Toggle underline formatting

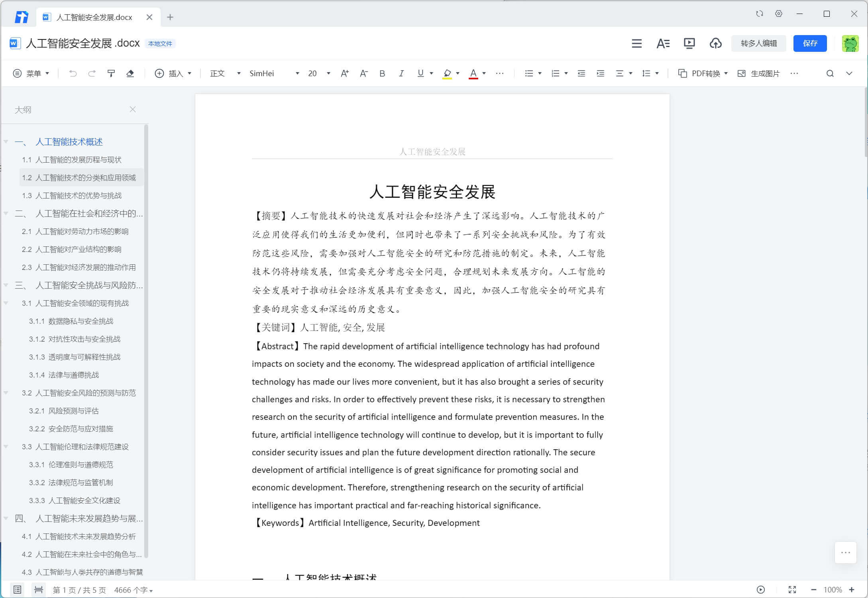pos(420,73)
